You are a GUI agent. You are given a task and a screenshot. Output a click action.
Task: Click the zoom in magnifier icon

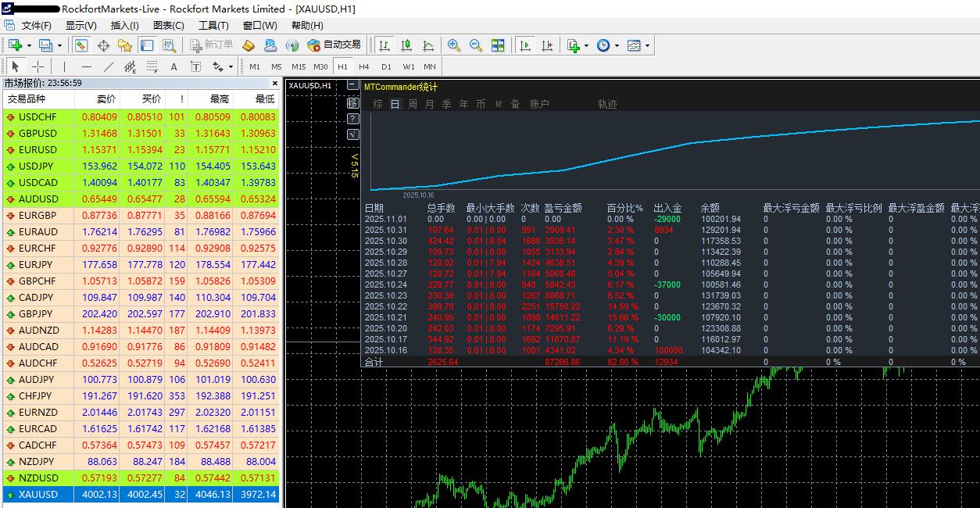tap(454, 45)
